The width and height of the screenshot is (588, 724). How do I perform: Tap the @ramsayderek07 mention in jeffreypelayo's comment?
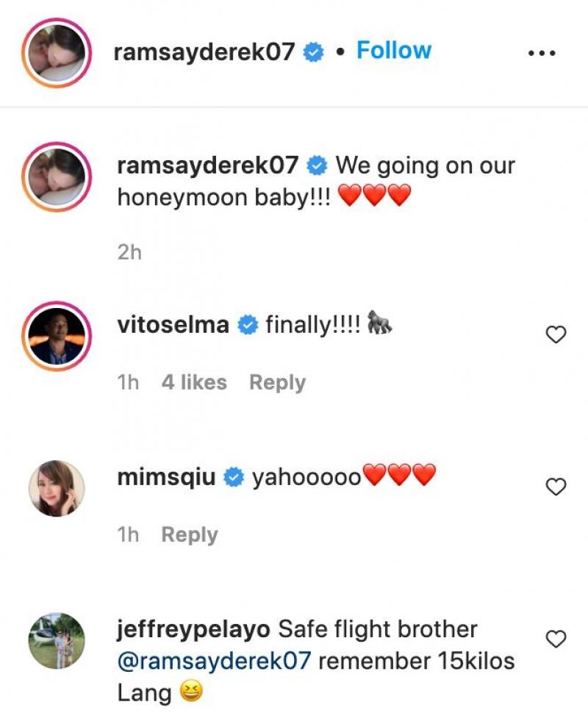tap(212, 662)
